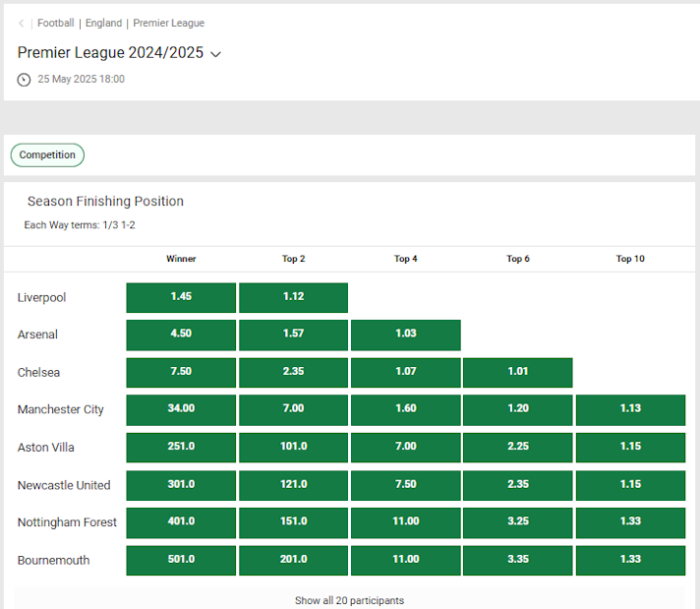Pick Bournemouth Top 2 odds 201.0
The image size is (700, 609).
point(293,560)
